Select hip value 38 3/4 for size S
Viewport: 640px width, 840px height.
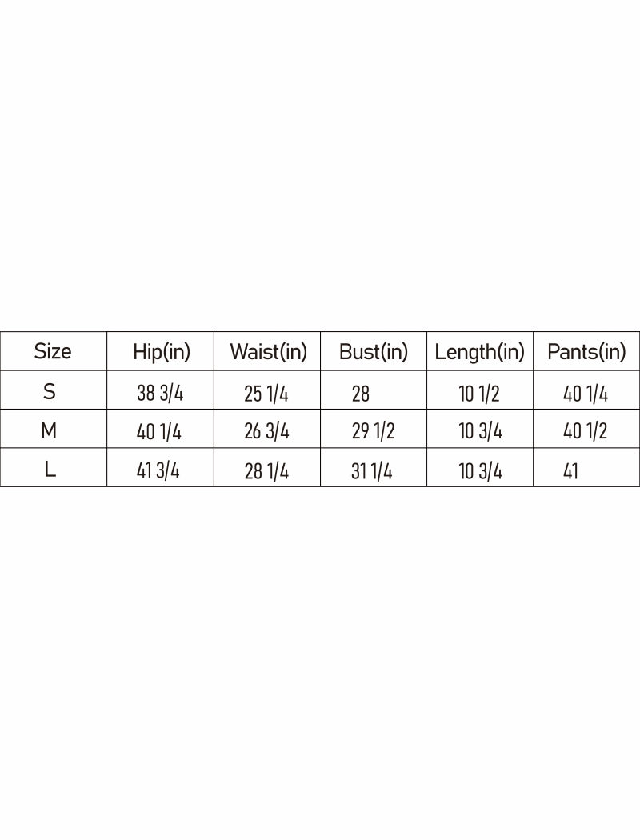(x=160, y=393)
